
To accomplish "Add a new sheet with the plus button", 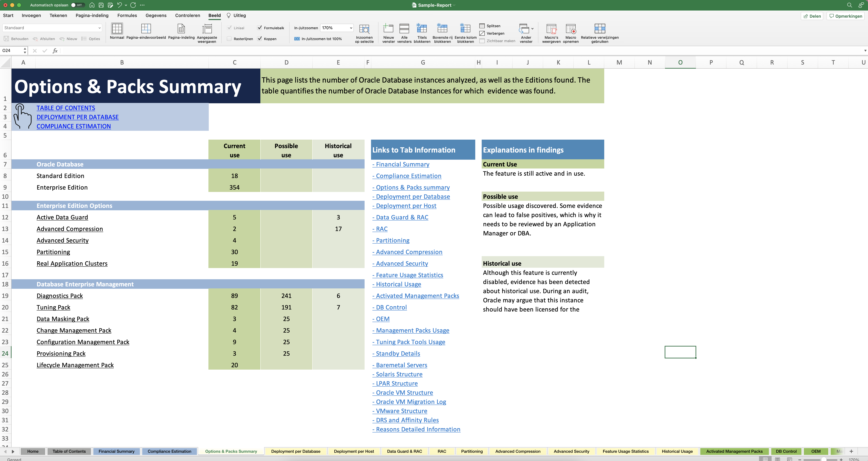I will (x=851, y=451).
